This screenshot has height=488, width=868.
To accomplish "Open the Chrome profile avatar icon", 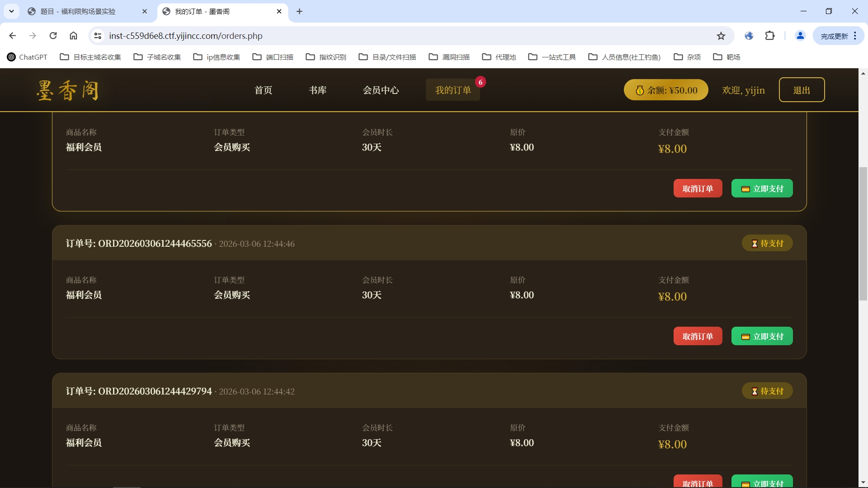I will (x=800, y=36).
